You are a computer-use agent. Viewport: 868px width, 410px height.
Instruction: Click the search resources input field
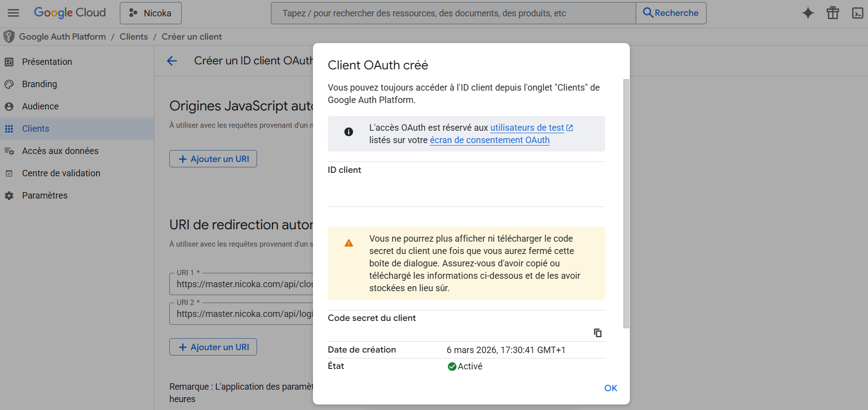pos(453,13)
